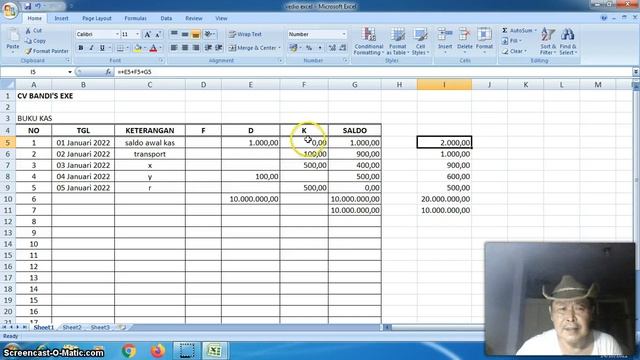Increase decimal places shown
The width and height of the screenshot is (640, 360).
pos(332,48)
